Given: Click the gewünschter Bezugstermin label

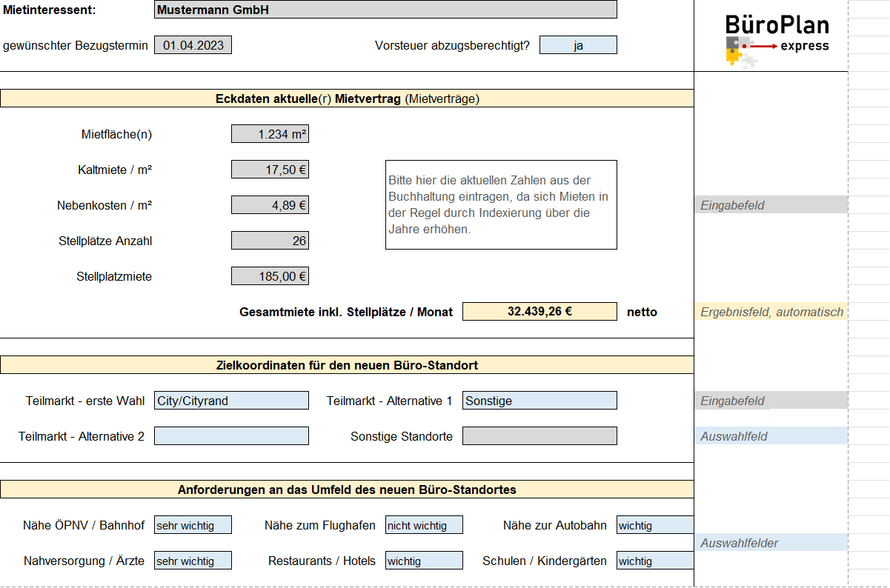Looking at the screenshot, I should click(76, 46).
